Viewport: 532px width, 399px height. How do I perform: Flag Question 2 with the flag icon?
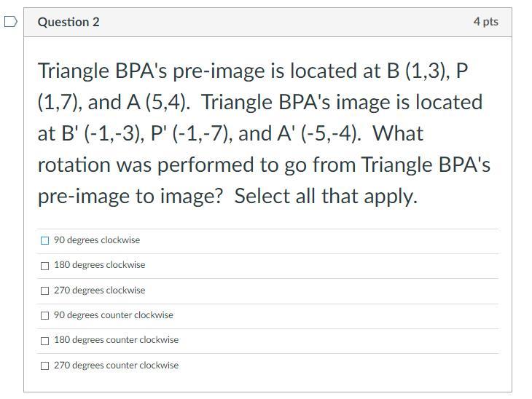point(10,22)
